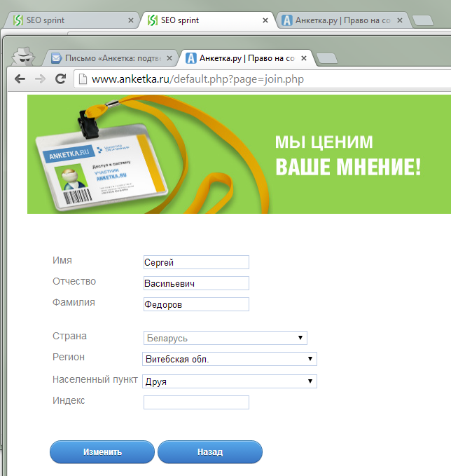
Task: Open the Регион dropdown showing Витебская обл.
Action: point(230,359)
